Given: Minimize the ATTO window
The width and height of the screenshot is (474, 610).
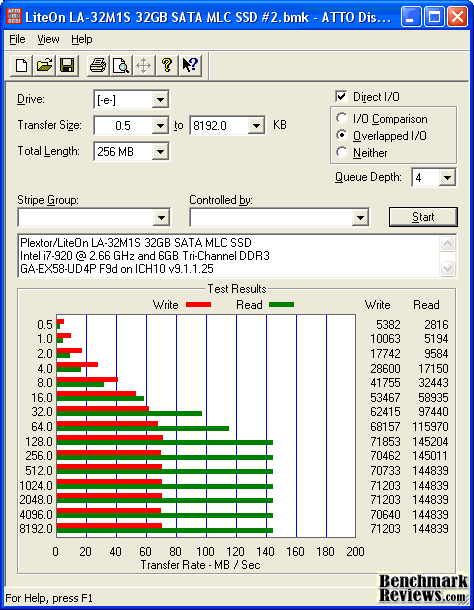Looking at the screenshot, I should click(411, 17).
